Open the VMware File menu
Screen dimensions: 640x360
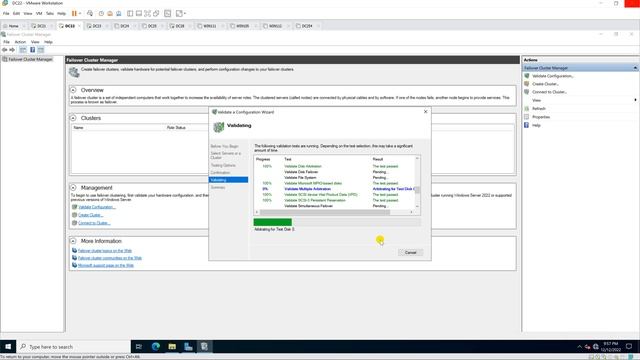(6, 13)
